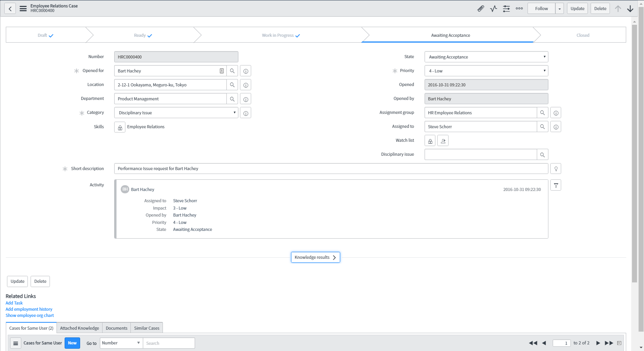The height and width of the screenshot is (351, 644).
Task: Open the Activity filter funnel icon
Action: pos(556,185)
